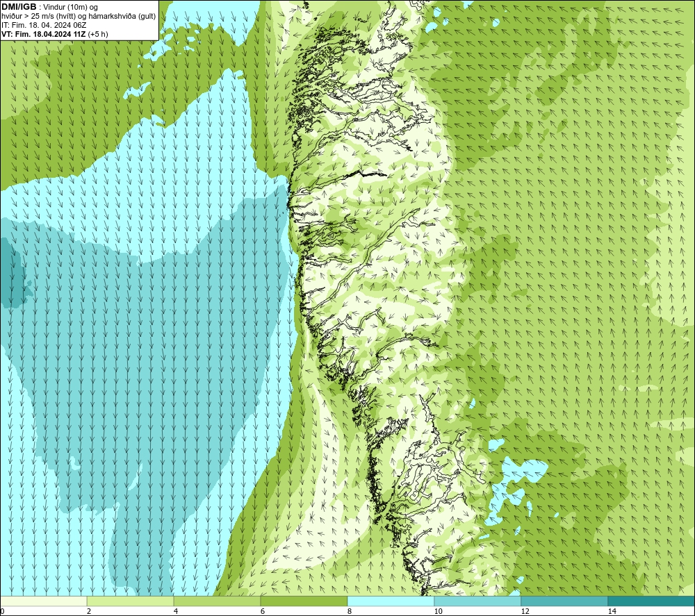The width and height of the screenshot is (695, 616).
Task: Click the scale label "12"
Action: coord(525,611)
